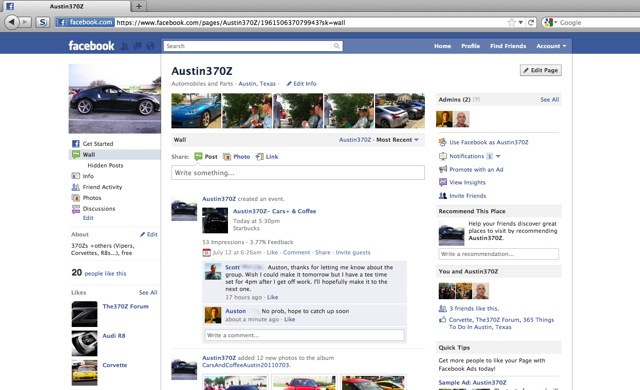Go to Home in the top navigation
640x390 pixels.
point(442,46)
